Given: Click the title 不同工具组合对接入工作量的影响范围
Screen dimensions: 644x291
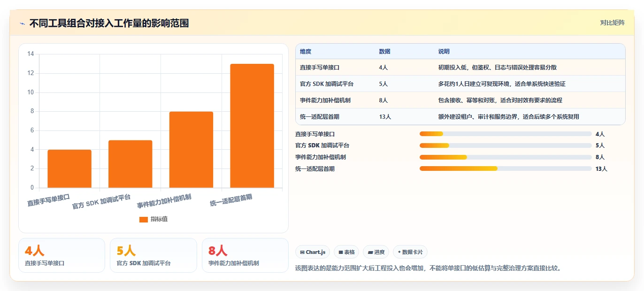Looking at the screenshot, I should (x=109, y=23).
